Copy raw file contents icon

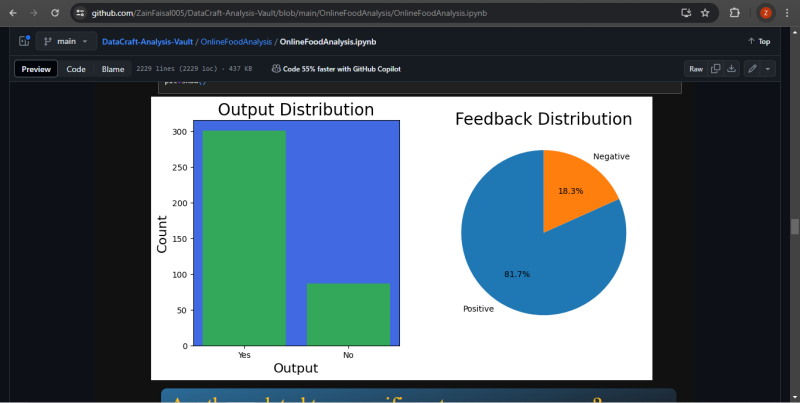[716, 69]
